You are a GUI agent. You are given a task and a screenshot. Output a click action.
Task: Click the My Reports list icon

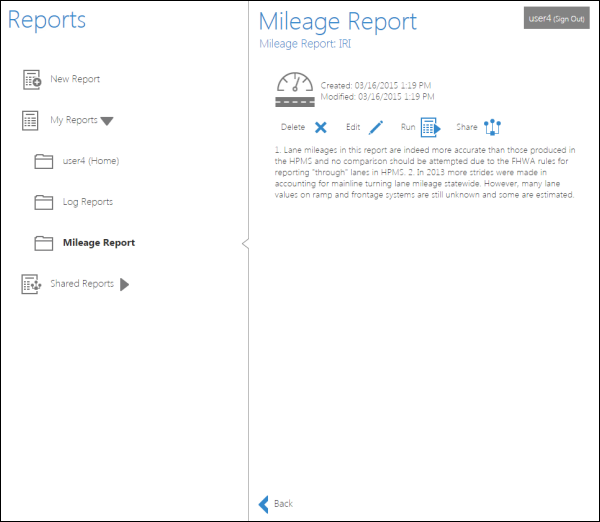click(32, 121)
